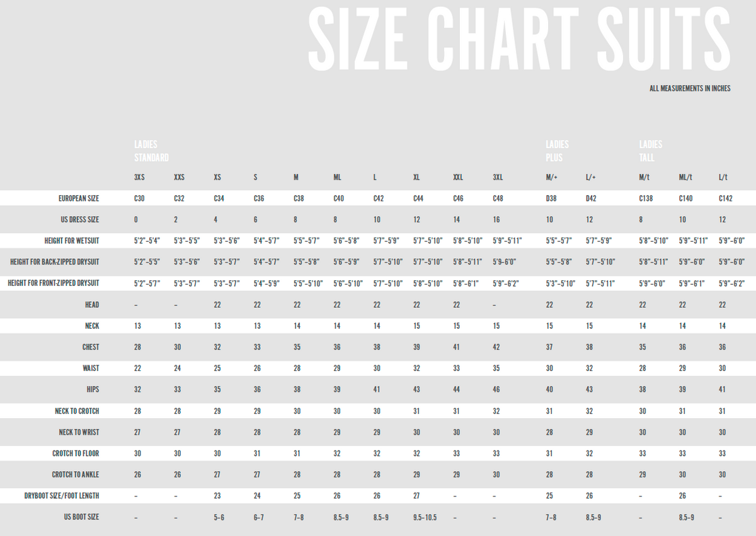
Task: Click US boot size value 9.5-10.5
Action: [x=425, y=517]
